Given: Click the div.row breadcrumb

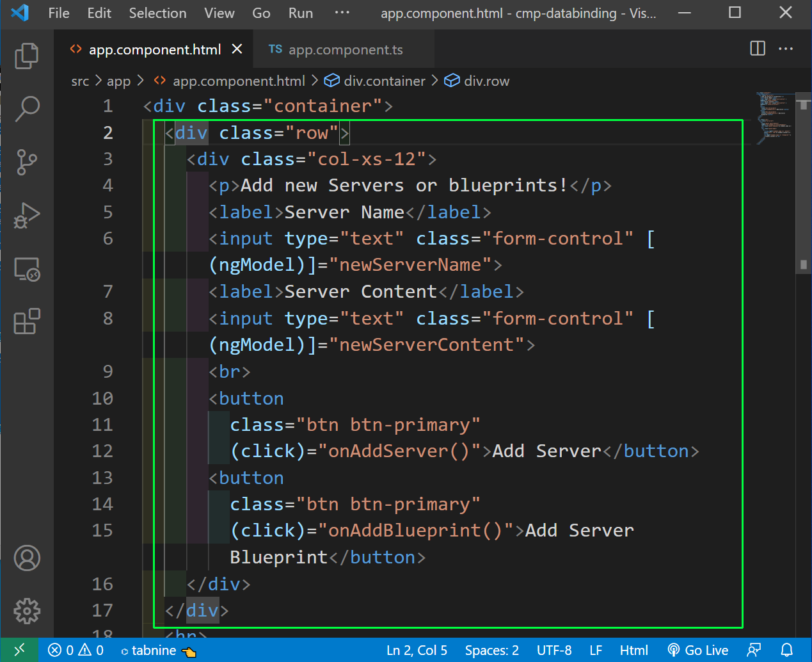Looking at the screenshot, I should [x=486, y=81].
